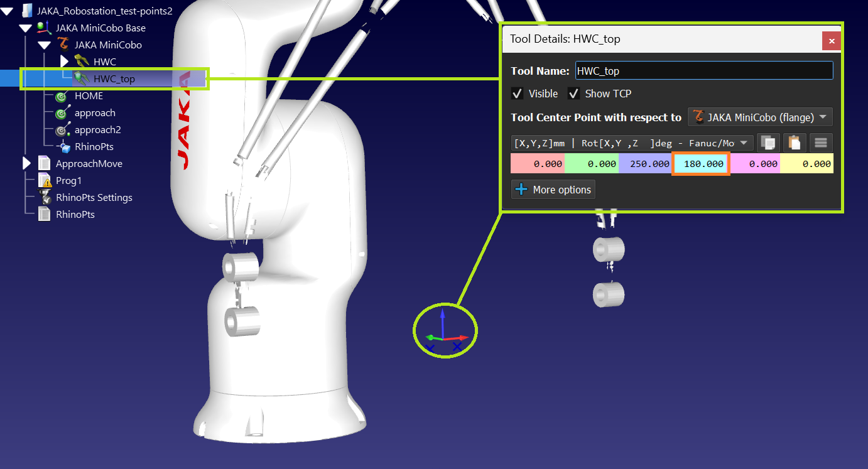Screen dimensions: 868x469
Task: Click the More options button
Action: pyautogui.click(x=553, y=190)
